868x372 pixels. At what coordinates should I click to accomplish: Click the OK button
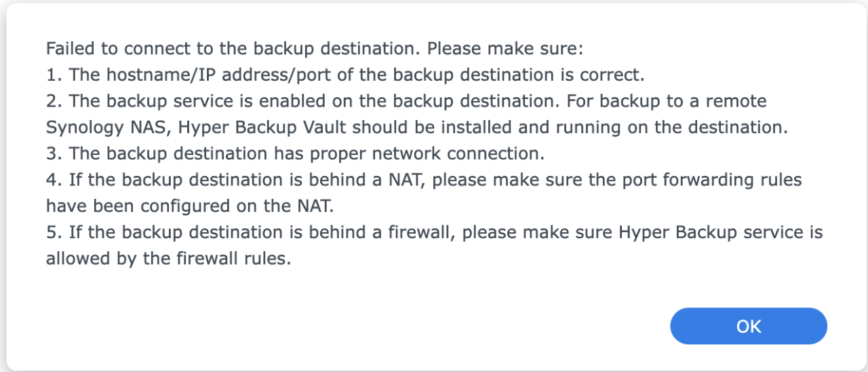point(748,326)
